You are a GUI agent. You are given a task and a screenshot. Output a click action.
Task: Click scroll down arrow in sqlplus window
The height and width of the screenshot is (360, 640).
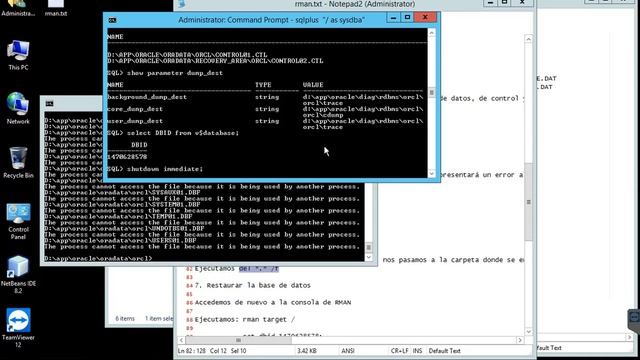point(431,173)
